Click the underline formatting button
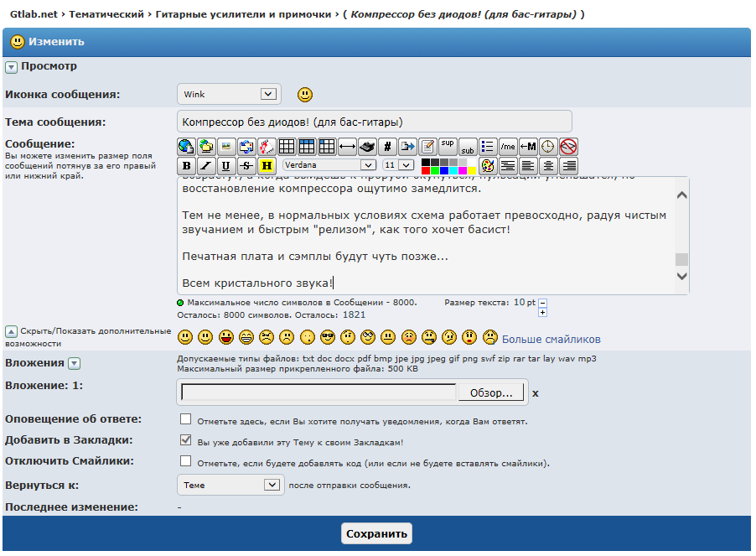756x556 pixels. pyautogui.click(x=225, y=165)
